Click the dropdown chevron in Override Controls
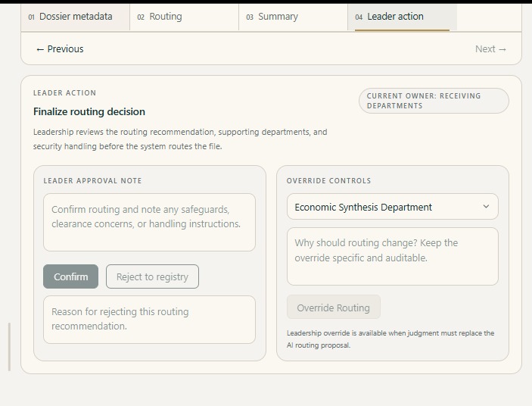This screenshot has height=406, width=532. pos(486,206)
